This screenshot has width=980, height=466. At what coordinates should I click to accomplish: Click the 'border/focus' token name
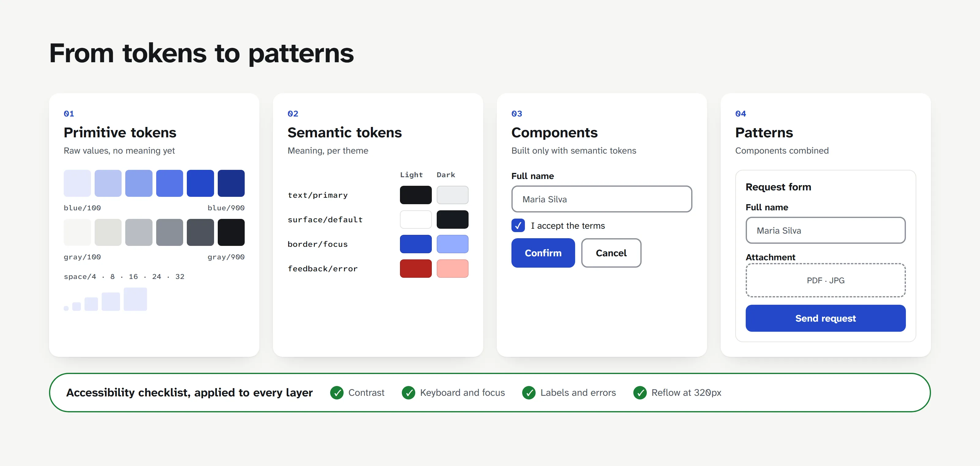coord(318,244)
